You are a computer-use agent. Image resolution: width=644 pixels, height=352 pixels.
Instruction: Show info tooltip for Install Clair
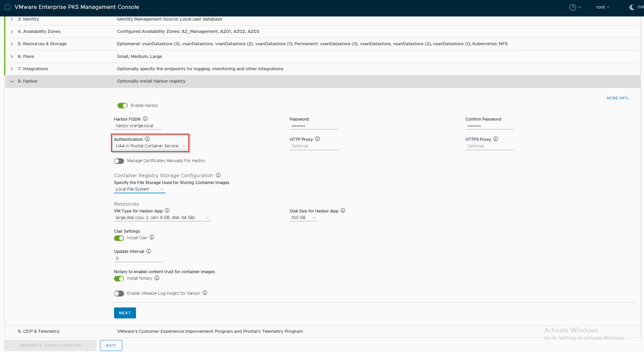[152, 237]
